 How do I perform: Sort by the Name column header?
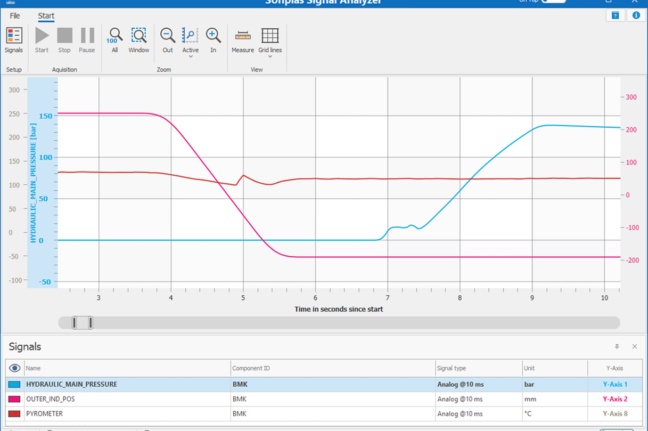(127, 368)
